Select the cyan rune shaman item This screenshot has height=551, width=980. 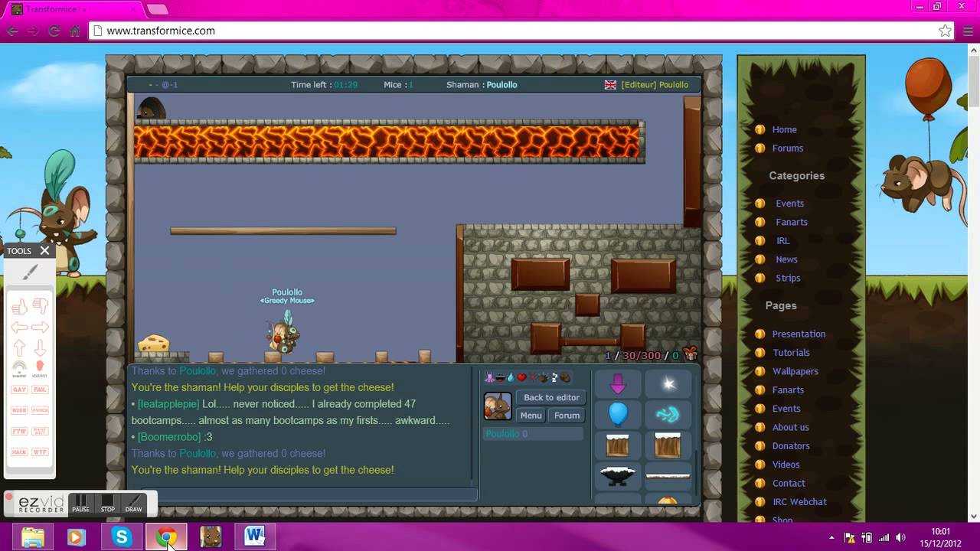pos(668,415)
